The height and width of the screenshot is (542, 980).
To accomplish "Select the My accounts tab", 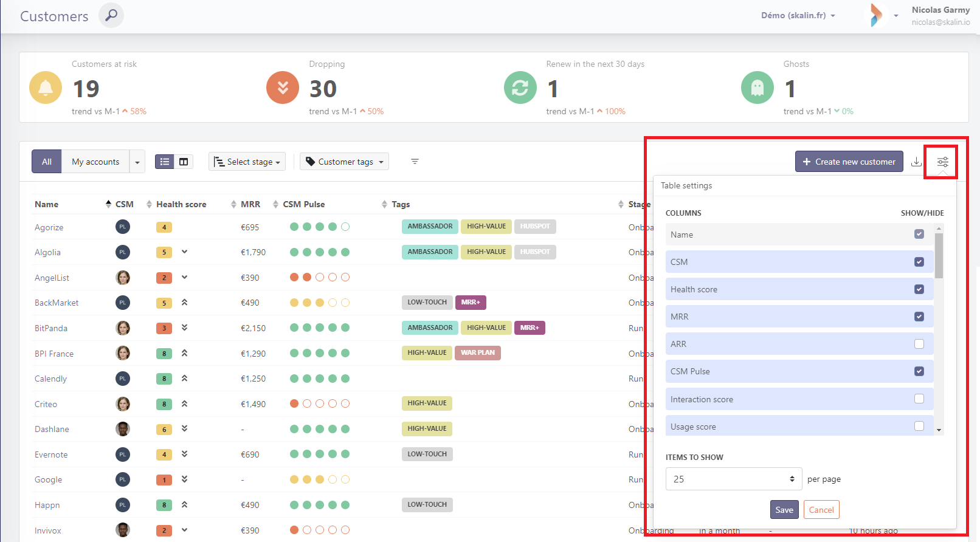I will [95, 162].
